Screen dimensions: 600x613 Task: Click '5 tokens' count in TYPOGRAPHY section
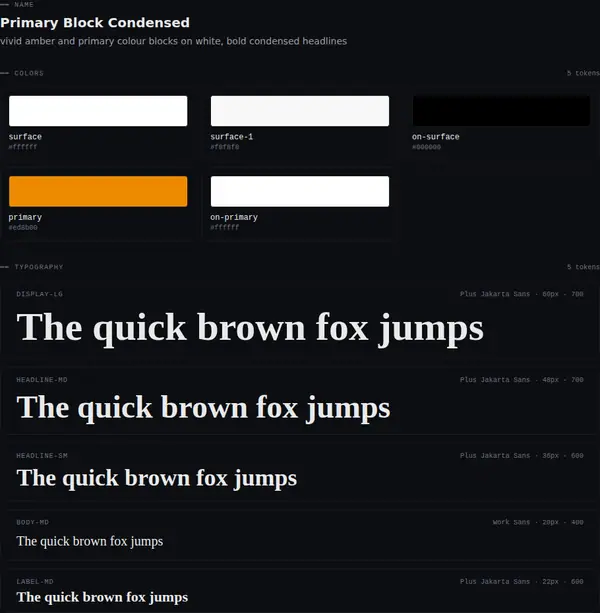point(583,267)
